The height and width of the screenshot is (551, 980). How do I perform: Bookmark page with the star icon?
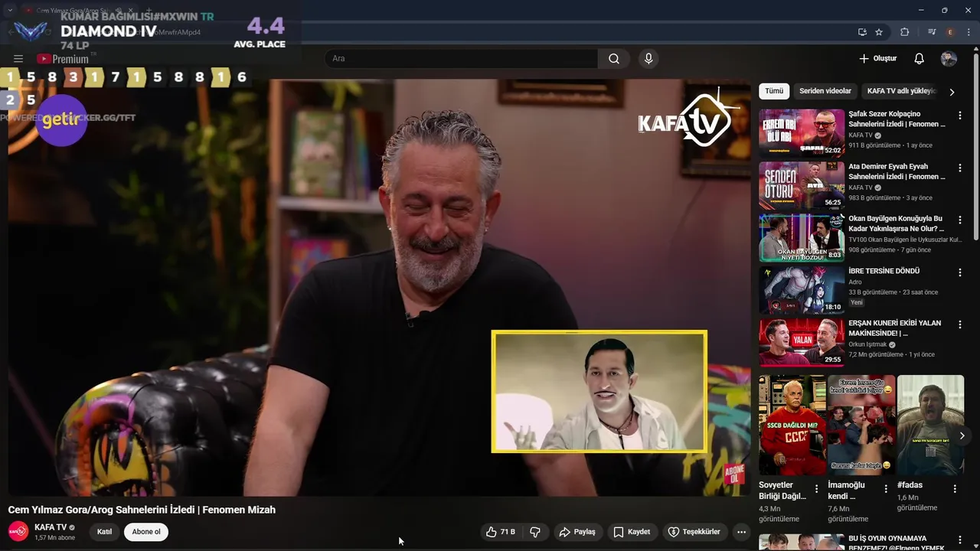pos(879,32)
